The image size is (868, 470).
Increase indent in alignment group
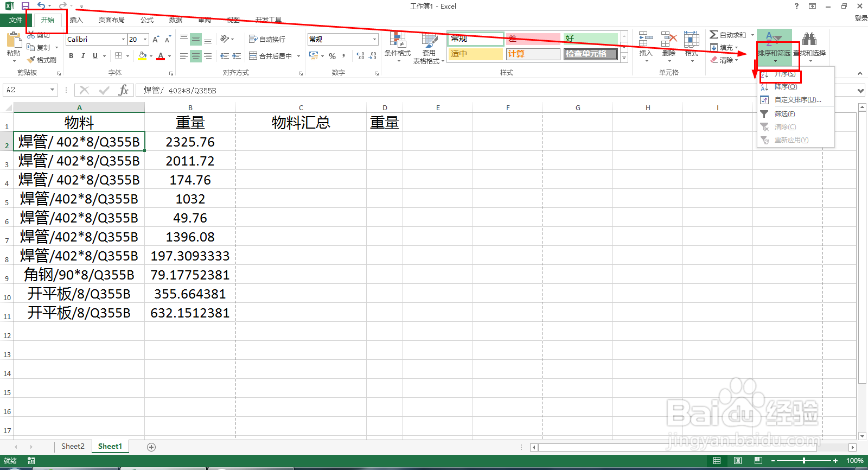click(237, 56)
